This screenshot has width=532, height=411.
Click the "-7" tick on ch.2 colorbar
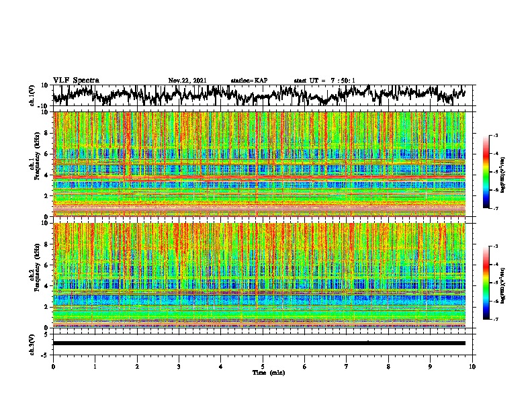tap(495, 320)
